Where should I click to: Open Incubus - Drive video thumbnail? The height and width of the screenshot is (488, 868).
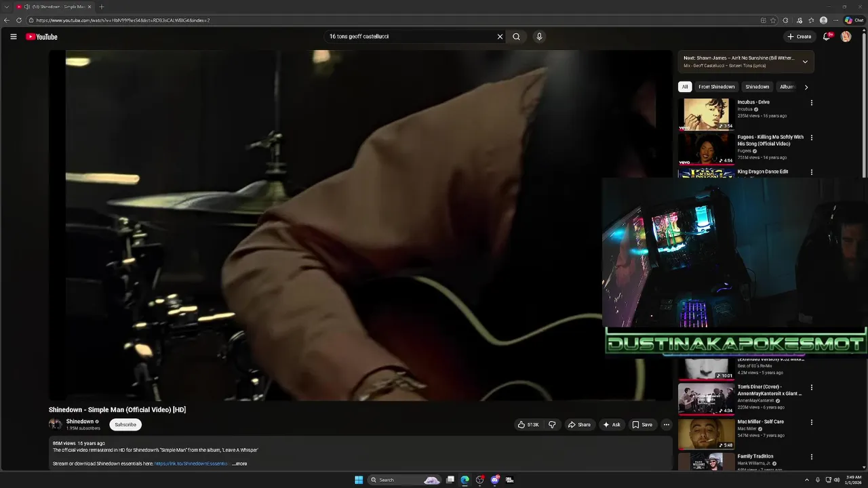point(706,114)
